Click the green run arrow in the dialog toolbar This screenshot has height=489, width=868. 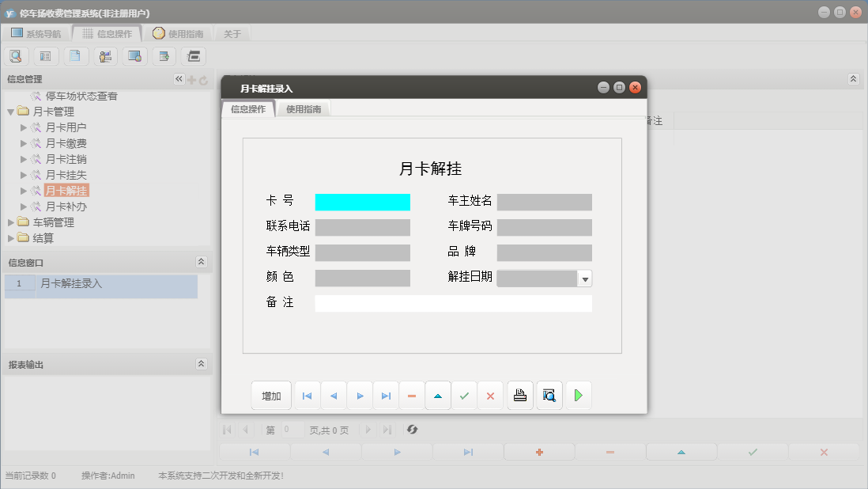pyautogui.click(x=578, y=395)
